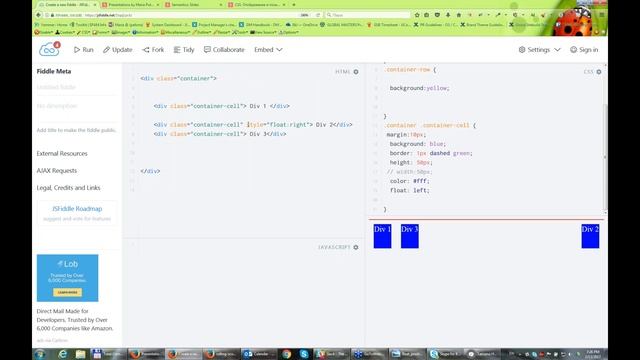This screenshot has width=640, height=360.
Task: Open the JSFiddle Roadmap link
Action: 77,209
